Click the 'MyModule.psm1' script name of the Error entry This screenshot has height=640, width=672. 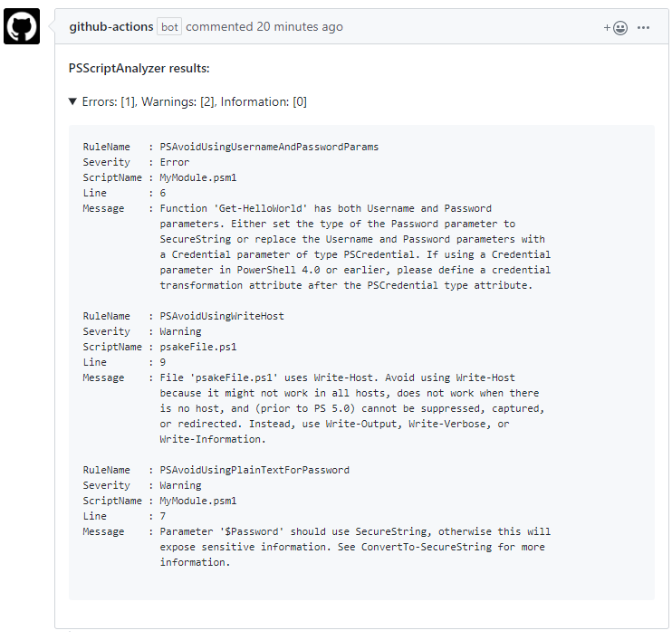coord(198,177)
